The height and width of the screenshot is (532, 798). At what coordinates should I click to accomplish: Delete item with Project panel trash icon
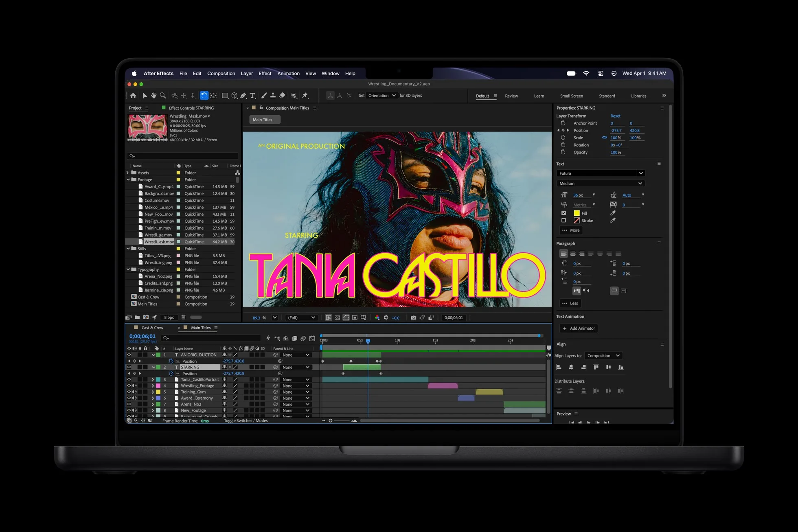pyautogui.click(x=183, y=317)
